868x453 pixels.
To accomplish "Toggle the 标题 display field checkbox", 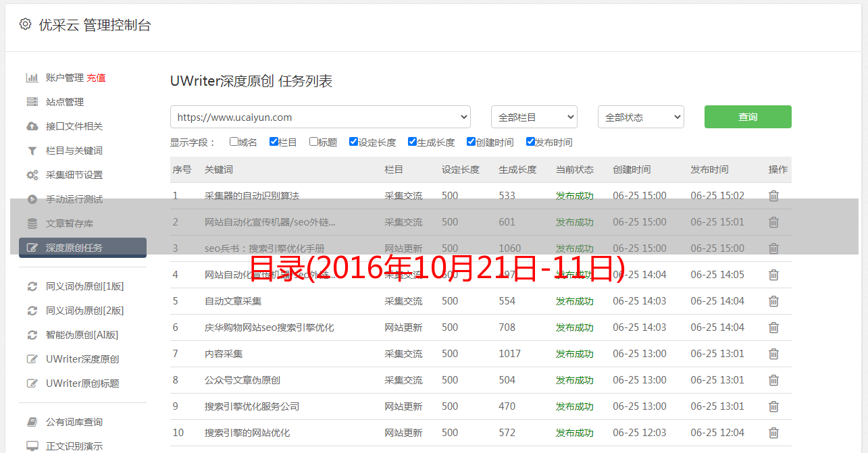I will [313, 142].
